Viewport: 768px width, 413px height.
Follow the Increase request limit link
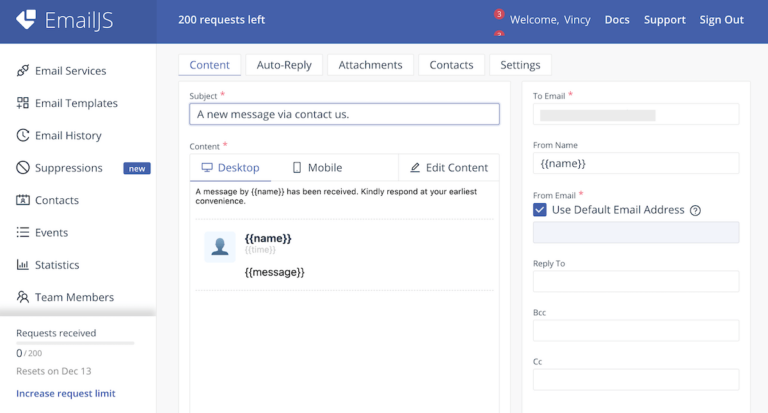pos(65,394)
